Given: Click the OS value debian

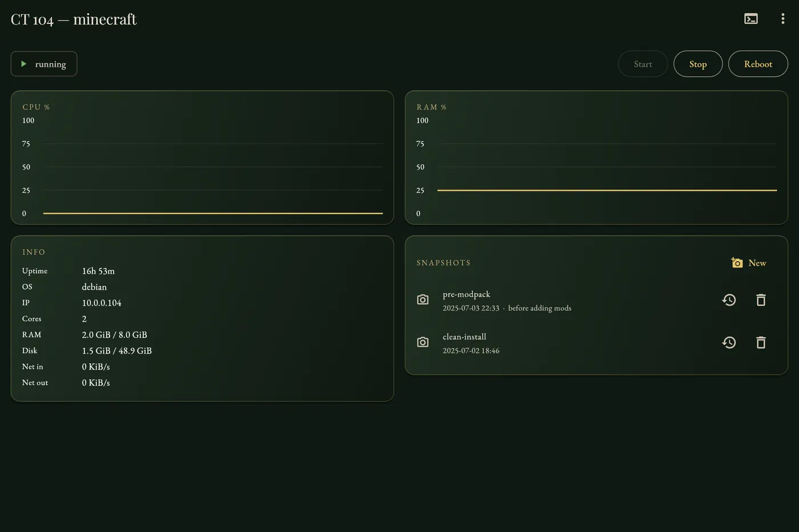Looking at the screenshot, I should tap(94, 287).
